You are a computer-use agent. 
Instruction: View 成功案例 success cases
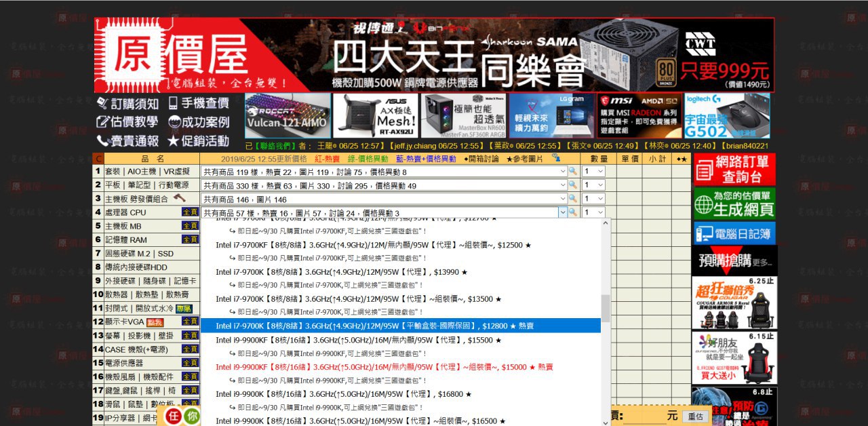(199, 122)
